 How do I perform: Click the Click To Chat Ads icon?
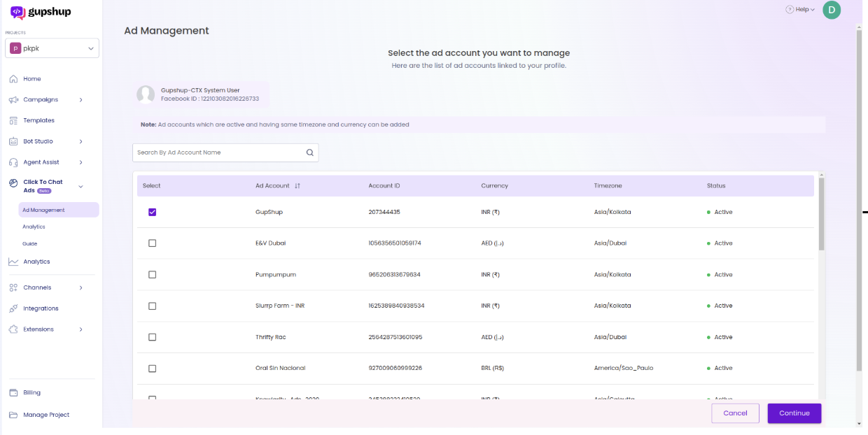point(13,183)
